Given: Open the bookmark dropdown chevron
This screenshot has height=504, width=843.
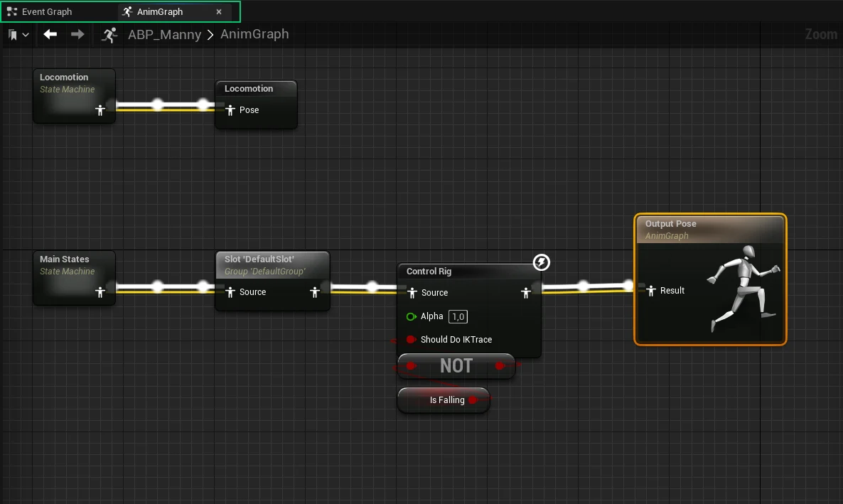Looking at the screenshot, I should click(x=23, y=34).
